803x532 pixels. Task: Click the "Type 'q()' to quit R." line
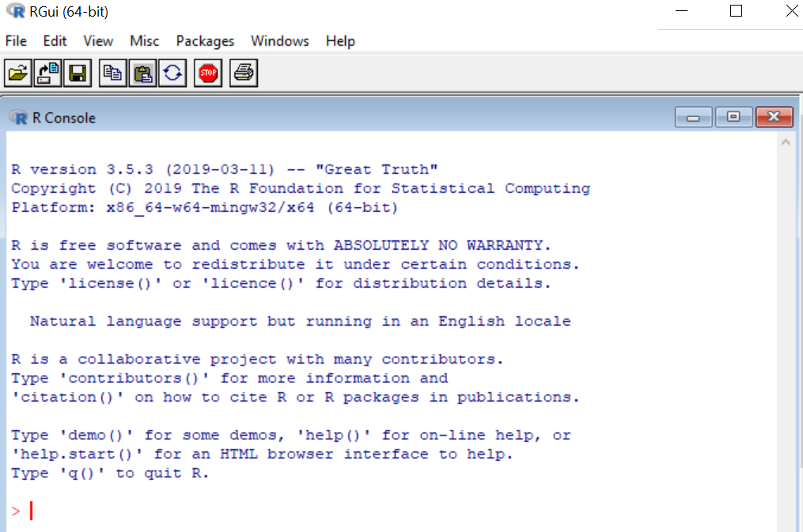(110, 474)
